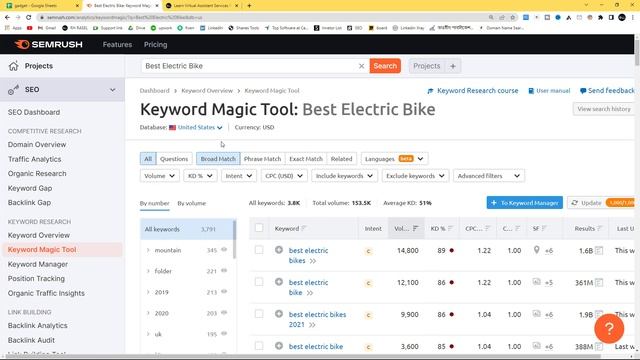Click To Keyword Manager button
This screenshot has width=640, height=360.
(x=524, y=202)
